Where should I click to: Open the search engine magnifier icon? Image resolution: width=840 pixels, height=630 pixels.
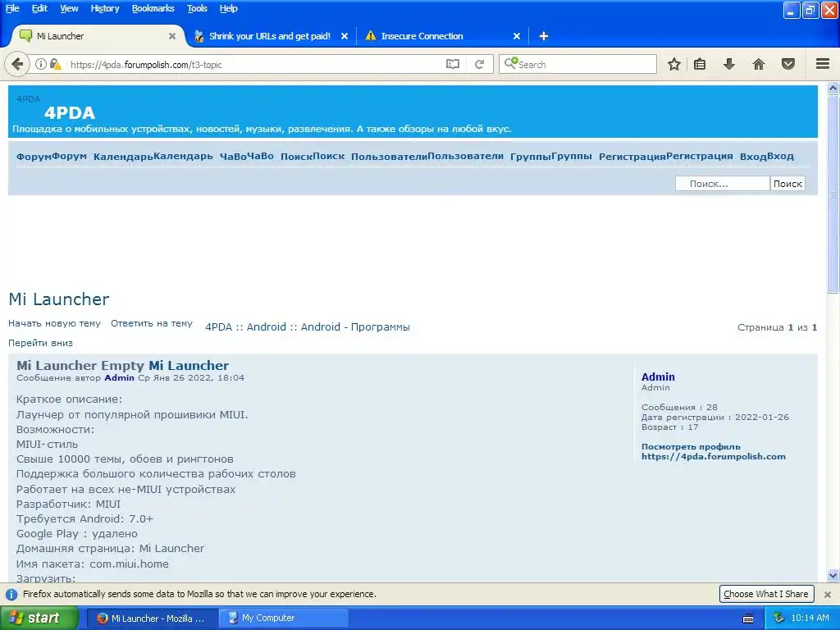pos(510,63)
